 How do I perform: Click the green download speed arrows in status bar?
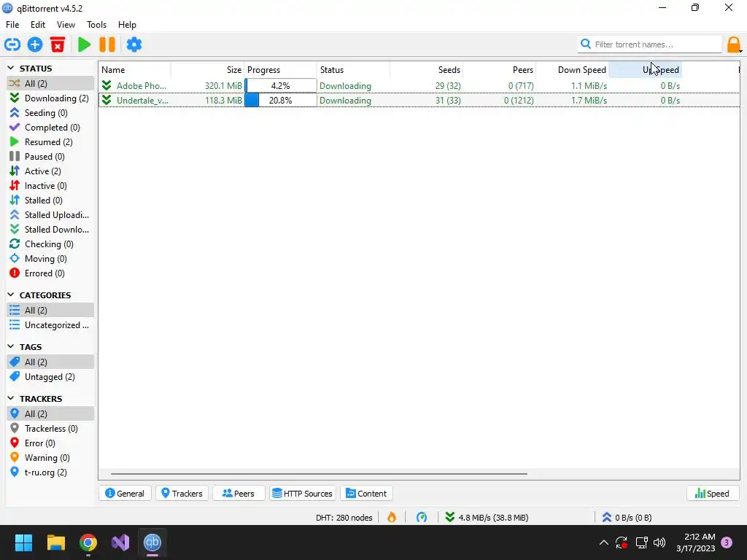(x=449, y=517)
